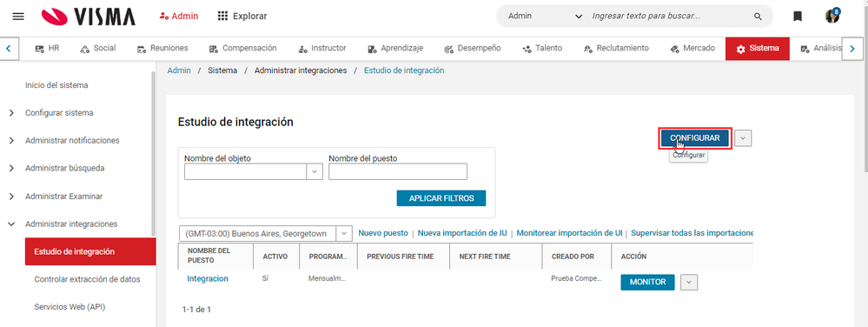Click Nuevo puesto link

point(383,233)
